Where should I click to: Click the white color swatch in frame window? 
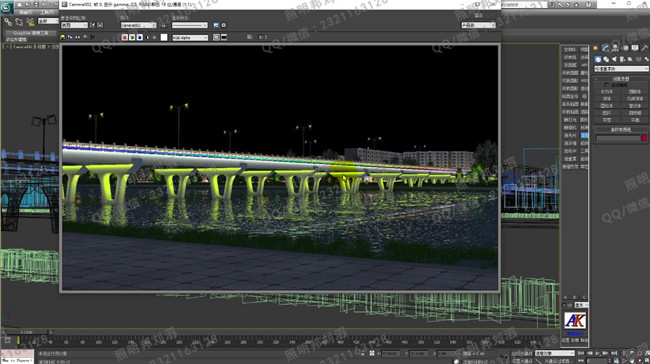click(164, 37)
